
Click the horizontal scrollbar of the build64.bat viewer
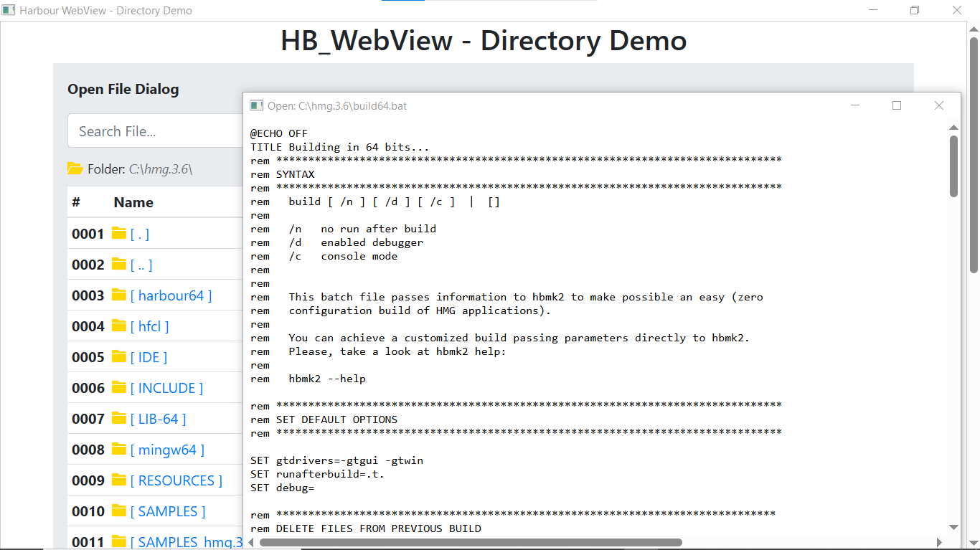point(471,543)
